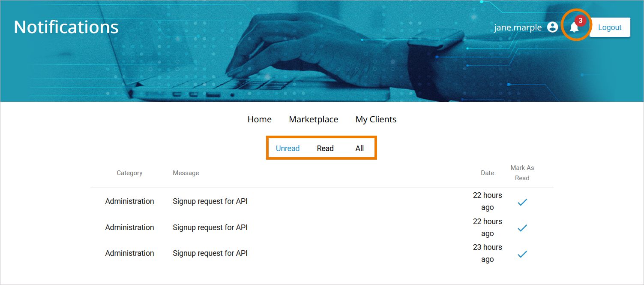Click the user profile avatar icon

pyautogui.click(x=553, y=27)
